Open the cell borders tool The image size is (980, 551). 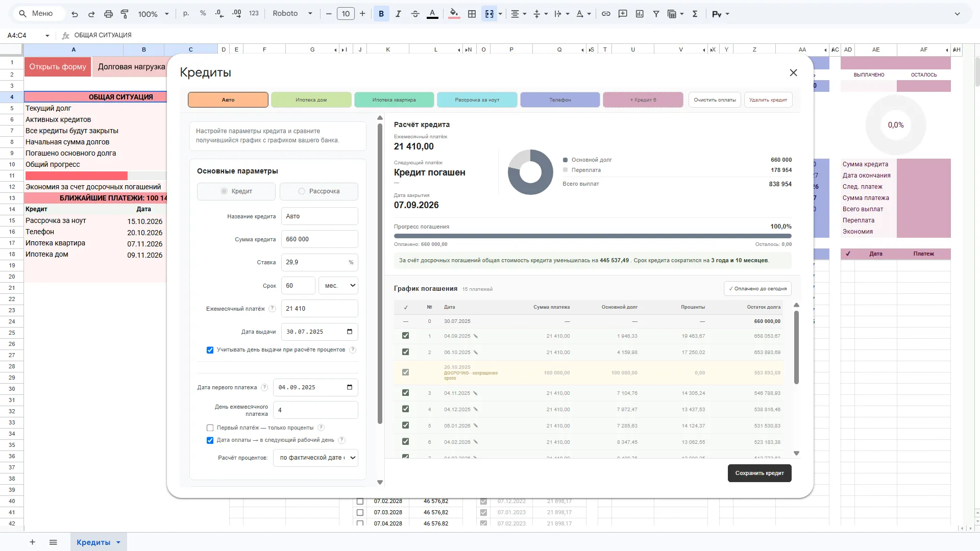pos(472,14)
